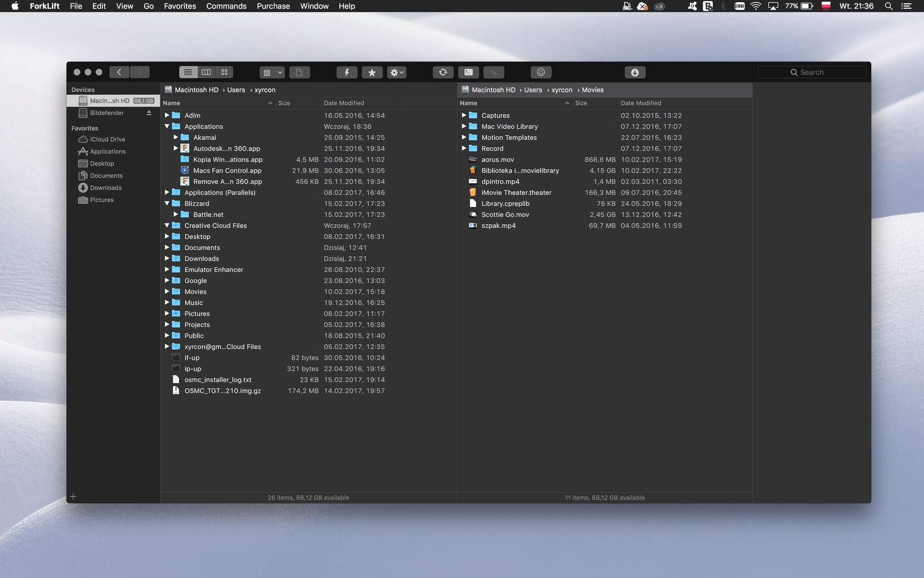The height and width of the screenshot is (578, 924).
Task: Sort left pane by Name column
Action: point(218,103)
